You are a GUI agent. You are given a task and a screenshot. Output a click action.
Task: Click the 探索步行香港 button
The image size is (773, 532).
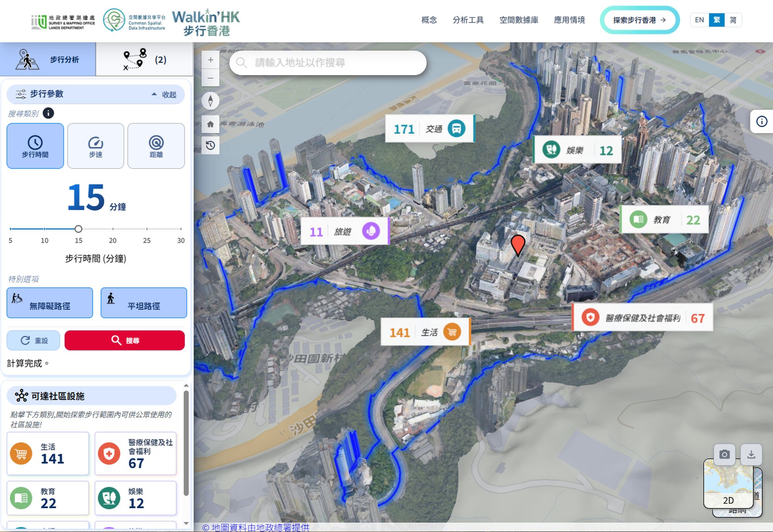click(x=640, y=20)
